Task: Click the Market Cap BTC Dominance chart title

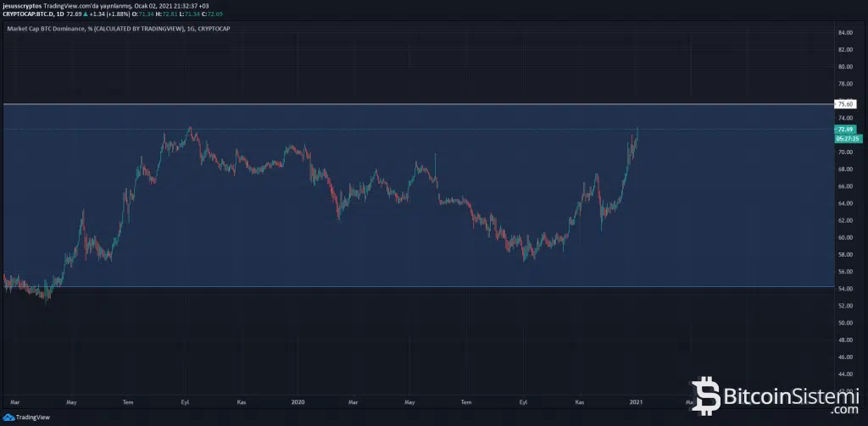Action: 119,29
